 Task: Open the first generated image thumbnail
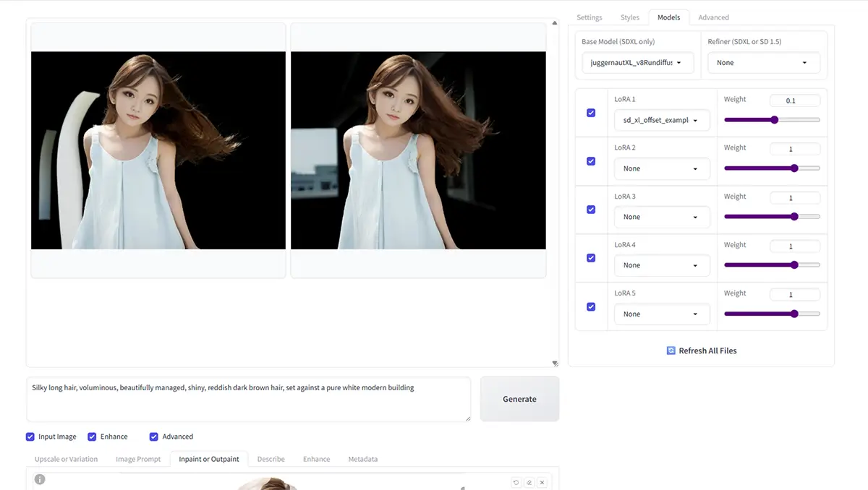point(158,150)
